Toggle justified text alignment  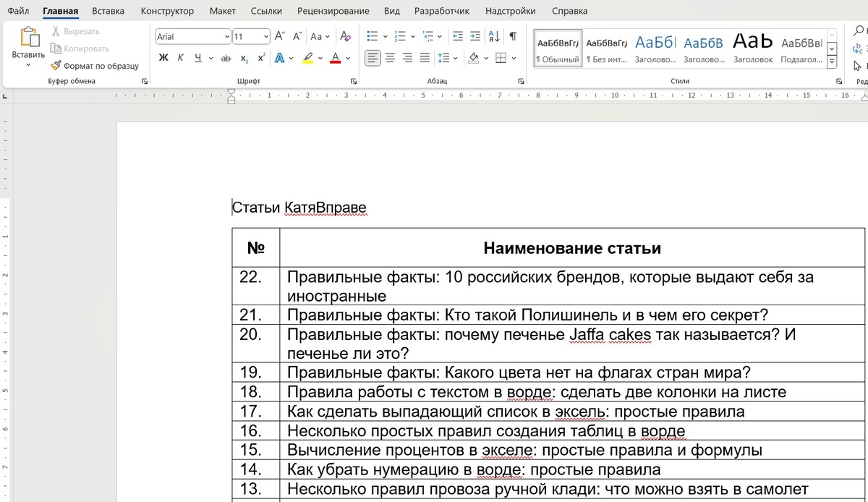[425, 58]
